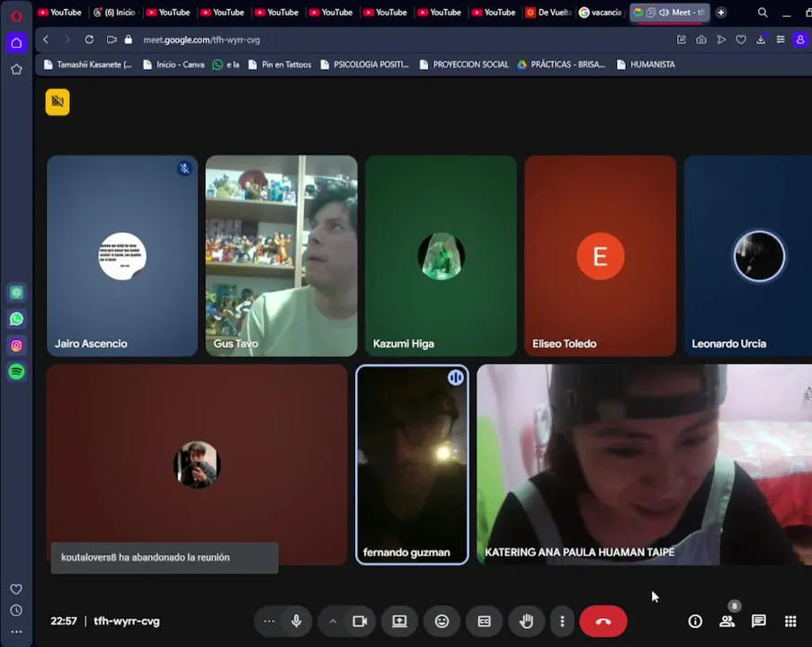Select Jairo Ascencio participant tile

122,256
